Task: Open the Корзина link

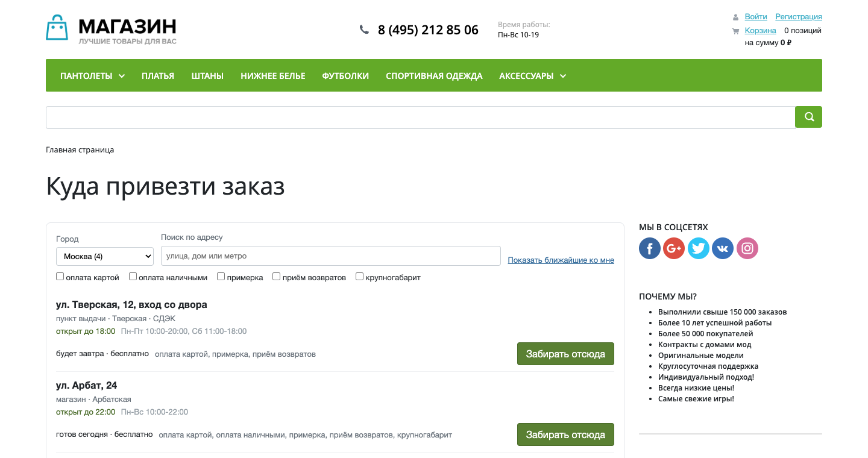Action: coord(760,31)
